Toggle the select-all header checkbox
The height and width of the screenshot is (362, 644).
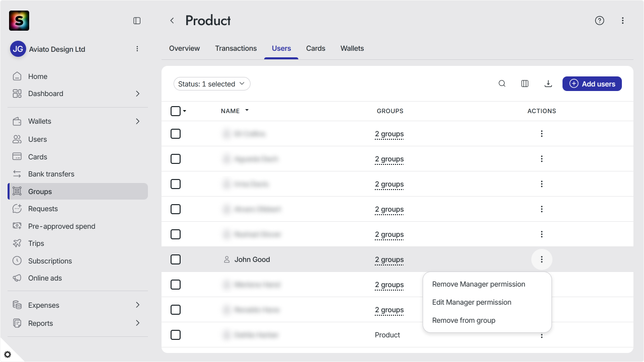coord(176,111)
